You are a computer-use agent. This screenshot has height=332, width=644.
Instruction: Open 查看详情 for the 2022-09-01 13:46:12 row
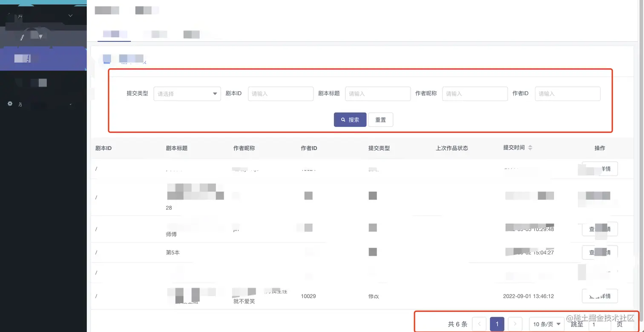pos(600,296)
